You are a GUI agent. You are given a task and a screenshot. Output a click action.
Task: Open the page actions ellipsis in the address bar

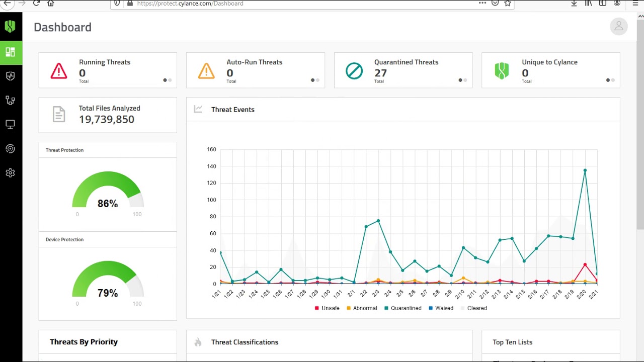482,3
